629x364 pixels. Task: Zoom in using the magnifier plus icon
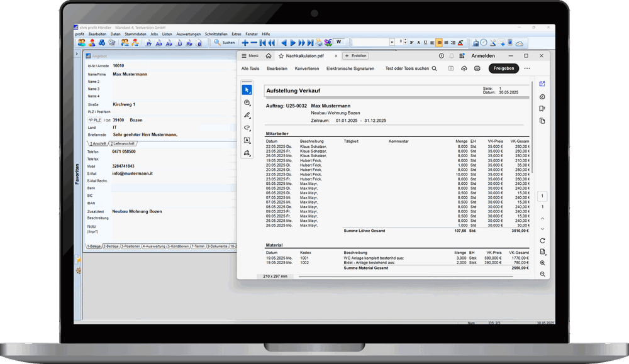point(542,263)
